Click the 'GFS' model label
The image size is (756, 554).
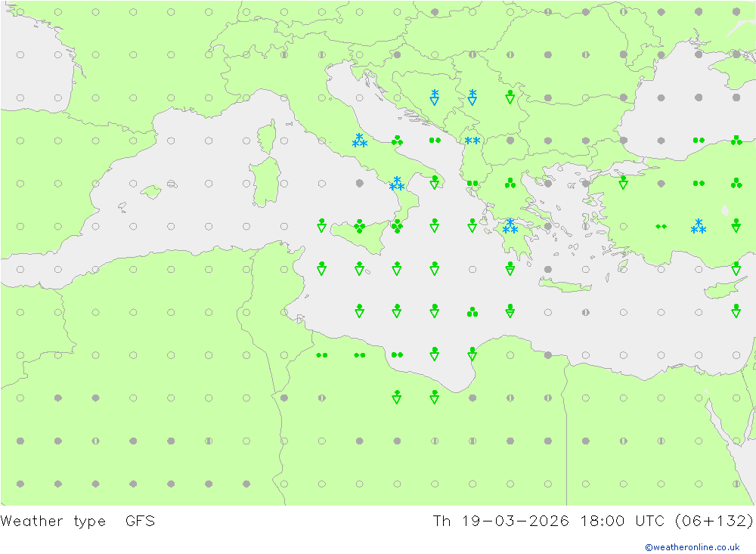click(140, 521)
